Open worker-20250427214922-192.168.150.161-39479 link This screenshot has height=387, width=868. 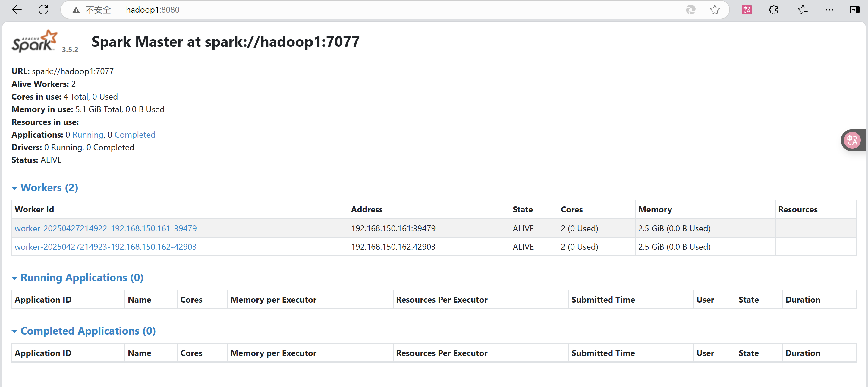(x=105, y=228)
